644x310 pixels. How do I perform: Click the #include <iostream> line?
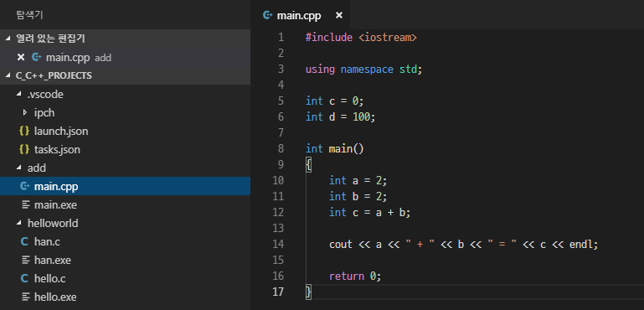361,38
